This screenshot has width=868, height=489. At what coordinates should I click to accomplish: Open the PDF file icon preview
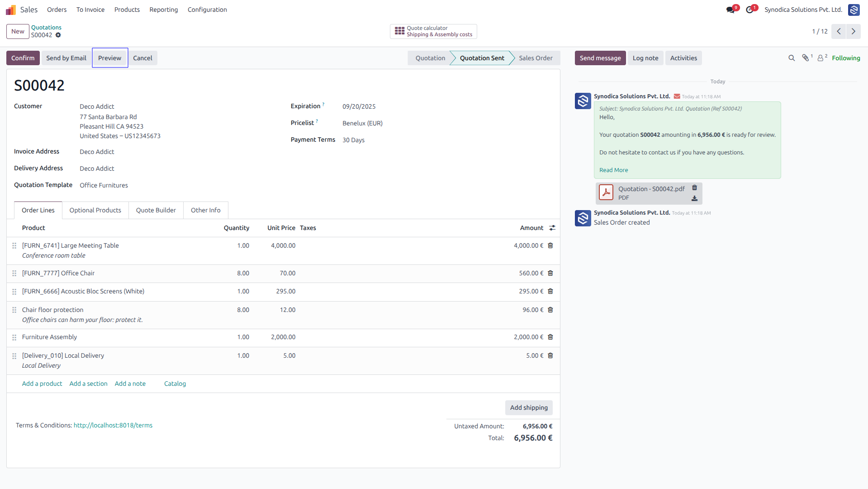[606, 192]
